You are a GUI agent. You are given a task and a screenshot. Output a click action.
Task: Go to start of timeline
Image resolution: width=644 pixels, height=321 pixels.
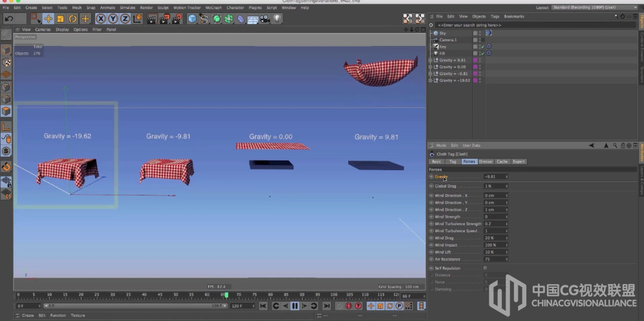point(264,306)
